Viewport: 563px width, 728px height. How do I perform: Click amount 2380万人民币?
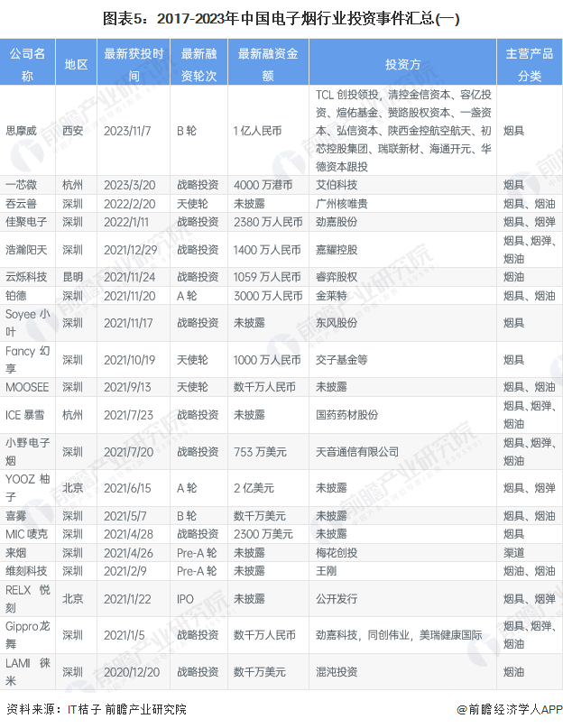(268, 222)
